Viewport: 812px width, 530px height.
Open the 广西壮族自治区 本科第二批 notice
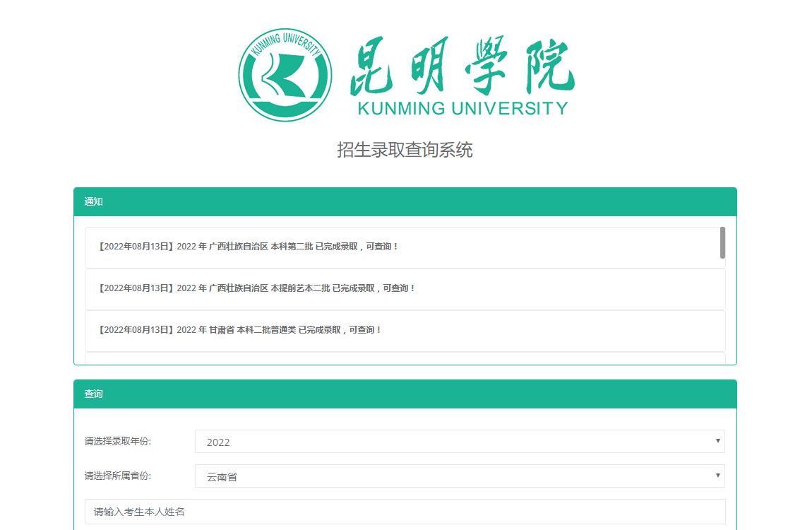405,247
